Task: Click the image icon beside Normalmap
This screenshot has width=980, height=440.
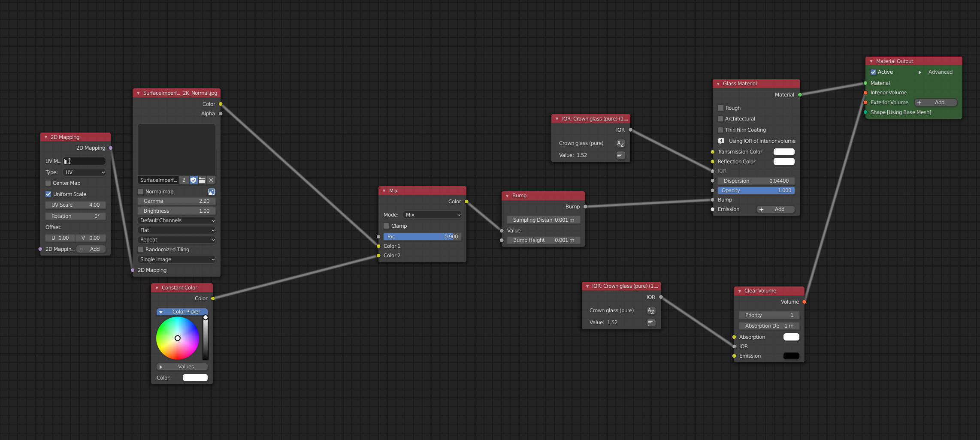Action: pyautogui.click(x=211, y=192)
